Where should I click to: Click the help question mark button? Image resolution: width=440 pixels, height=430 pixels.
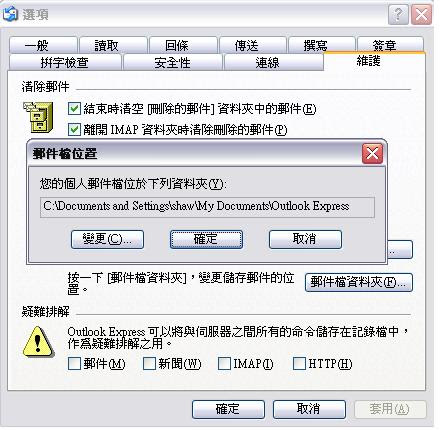point(398,15)
